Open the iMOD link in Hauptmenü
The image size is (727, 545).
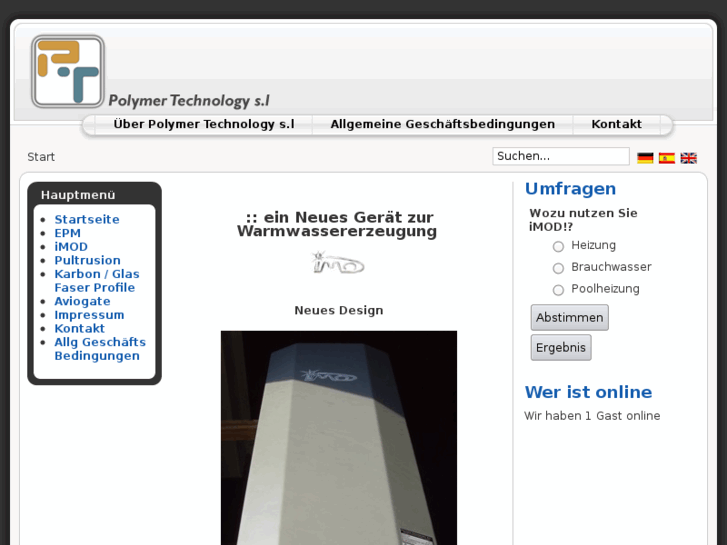click(71, 247)
